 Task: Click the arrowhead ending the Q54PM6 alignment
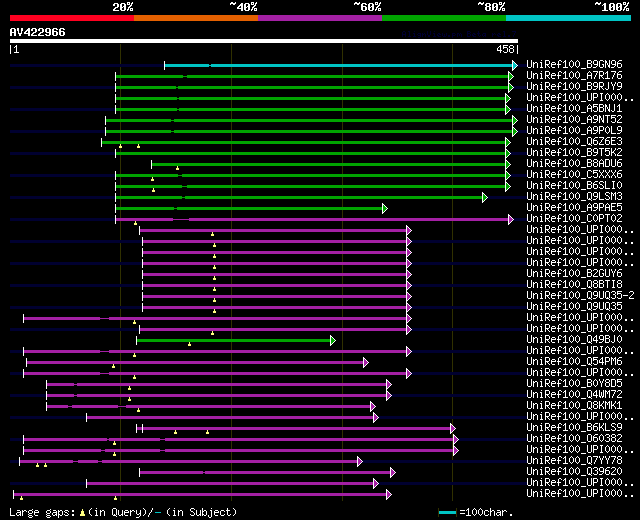pos(366,362)
